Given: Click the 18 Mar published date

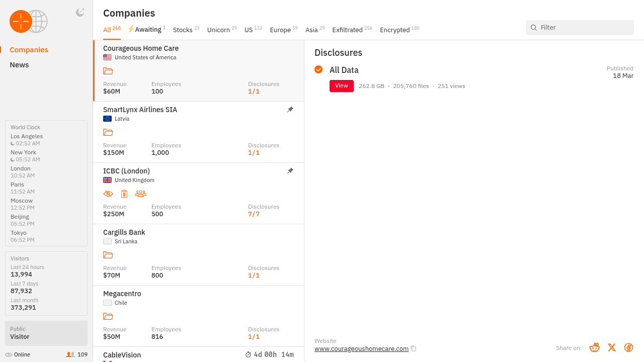Looking at the screenshot, I should (623, 76).
